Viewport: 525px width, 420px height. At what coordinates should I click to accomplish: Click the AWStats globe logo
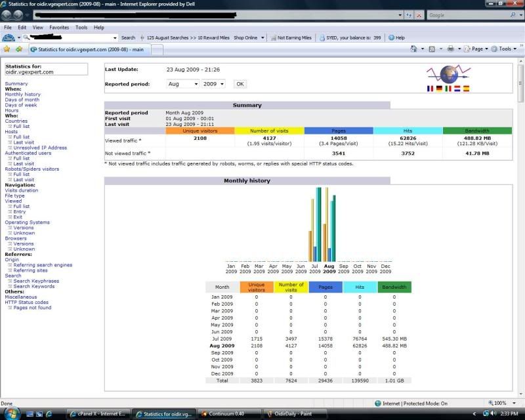(x=448, y=73)
